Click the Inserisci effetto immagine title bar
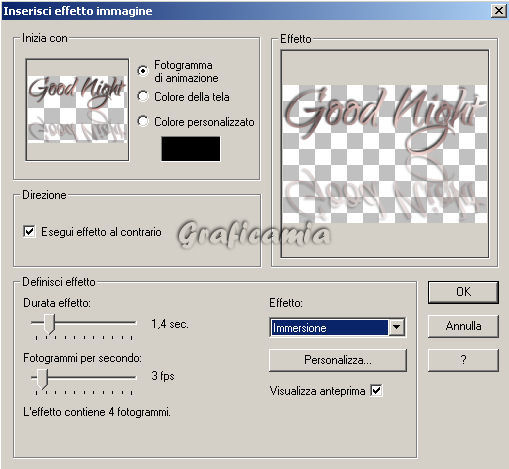The width and height of the screenshot is (509, 469). click(x=246, y=11)
